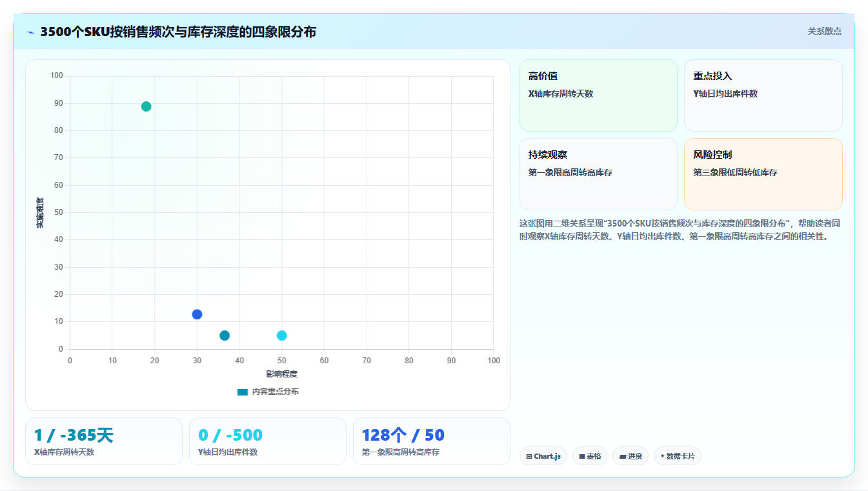Click the chart description paragraph

[x=680, y=230]
